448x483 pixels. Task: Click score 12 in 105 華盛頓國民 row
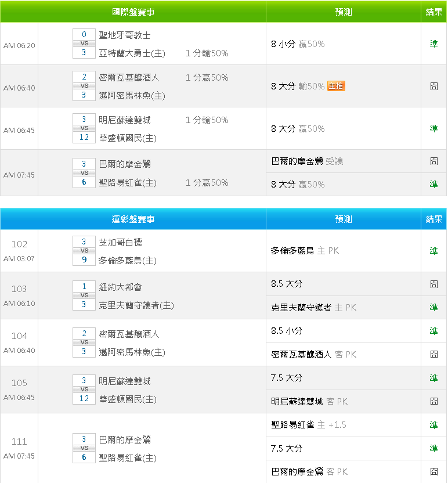click(x=84, y=398)
